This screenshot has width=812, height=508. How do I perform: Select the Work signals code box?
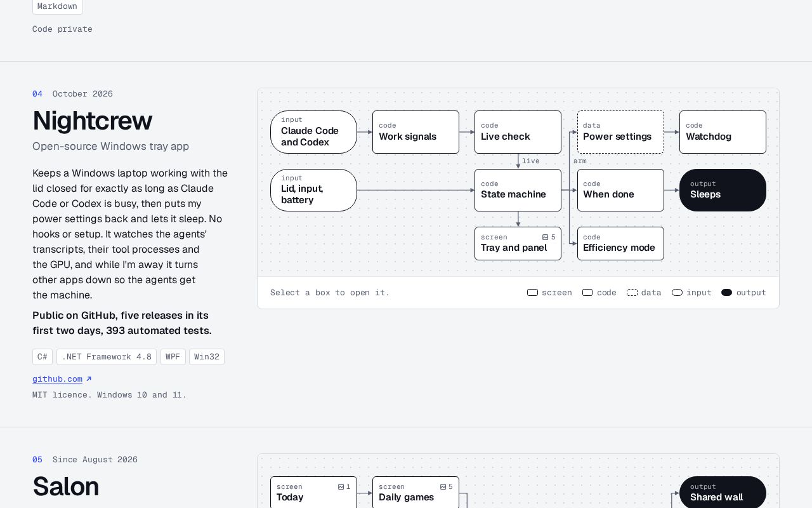point(416,132)
